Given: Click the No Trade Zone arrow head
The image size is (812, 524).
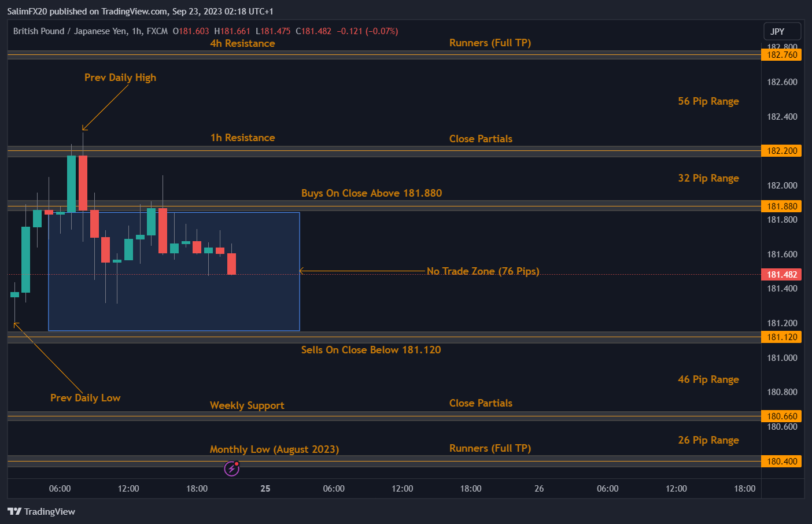Looking at the screenshot, I should click(x=301, y=271).
